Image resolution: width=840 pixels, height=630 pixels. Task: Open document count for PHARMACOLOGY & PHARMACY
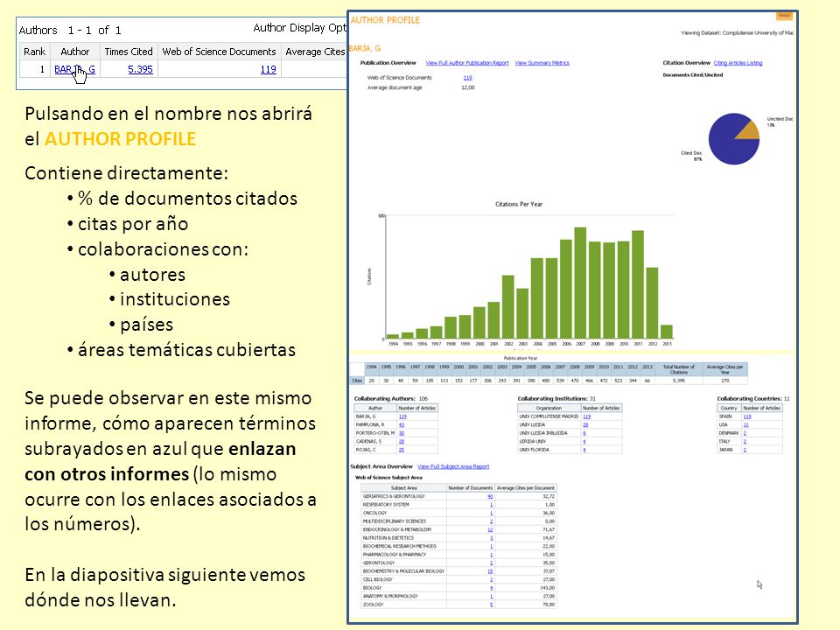(x=491, y=555)
